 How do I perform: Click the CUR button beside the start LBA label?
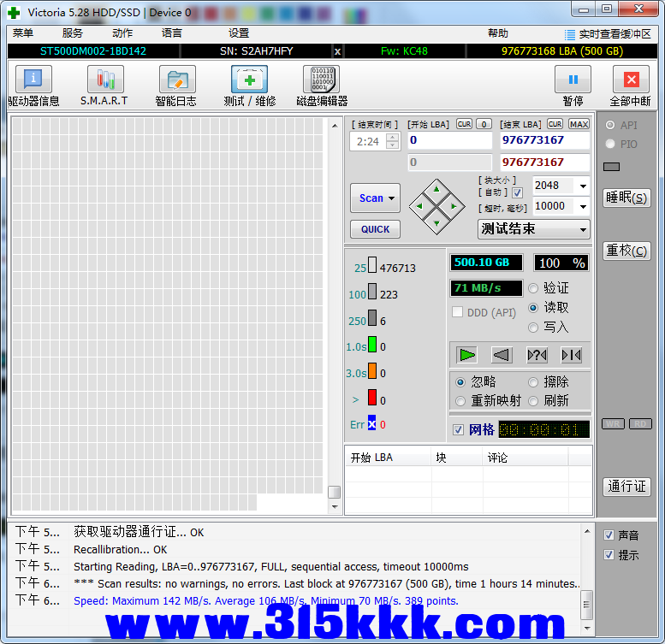[x=464, y=124]
